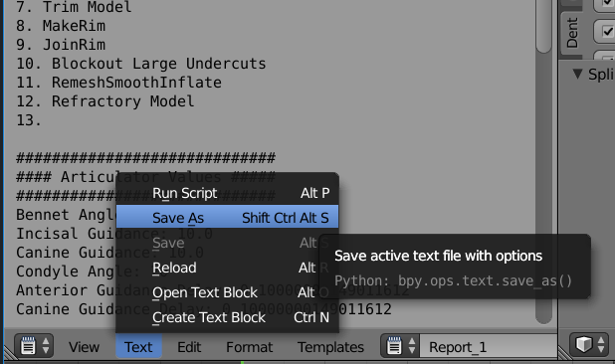Select Create Text Block menu entry
The height and width of the screenshot is (364, 615).
[x=227, y=317]
